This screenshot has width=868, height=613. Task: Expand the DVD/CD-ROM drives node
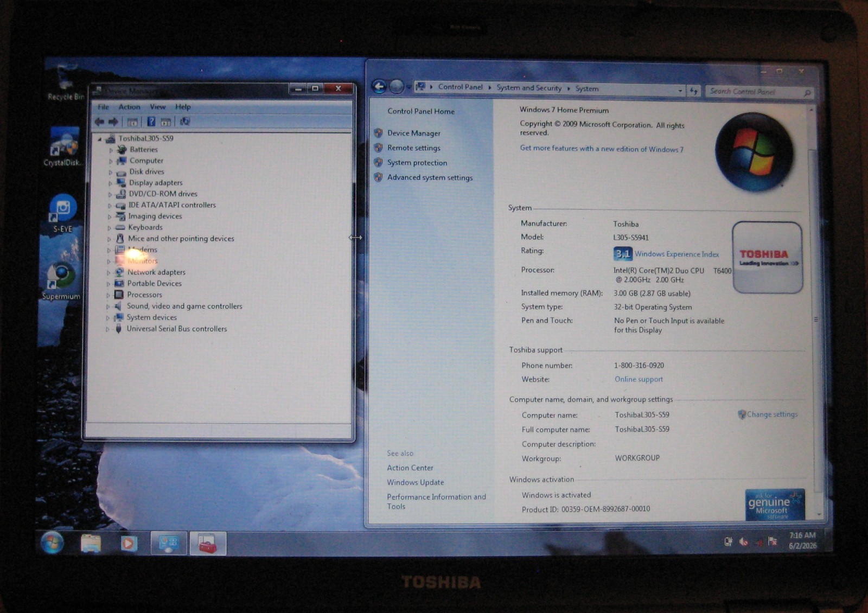(x=110, y=194)
